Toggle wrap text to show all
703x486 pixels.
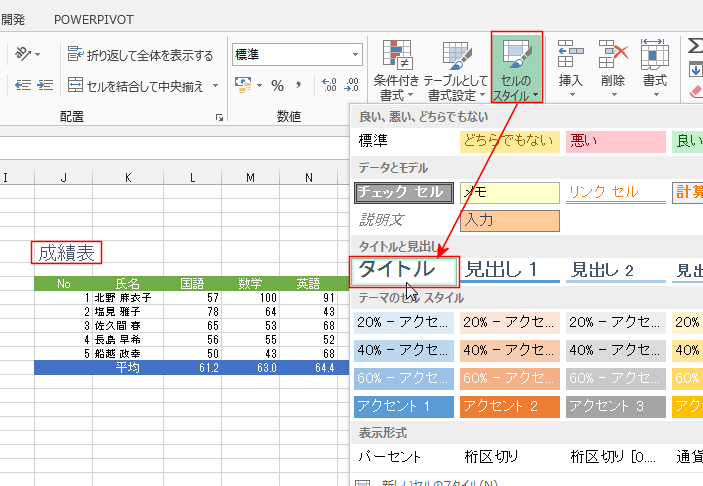pos(141,55)
